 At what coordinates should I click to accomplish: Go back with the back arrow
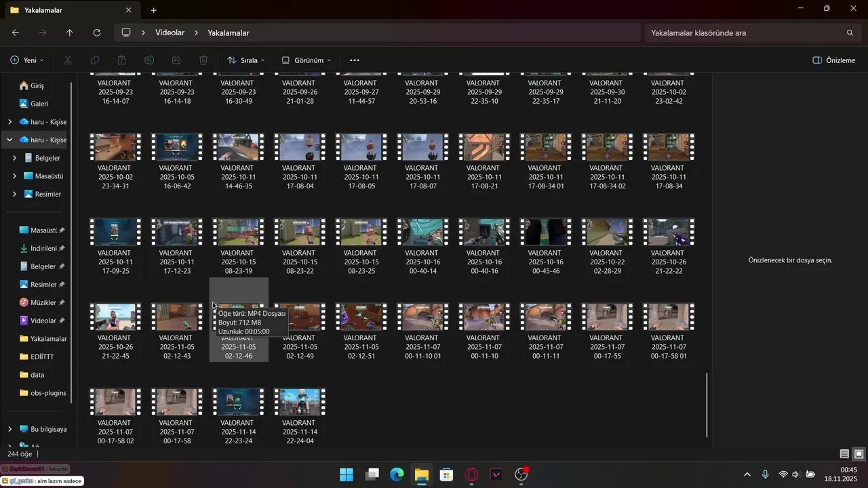[x=16, y=33]
